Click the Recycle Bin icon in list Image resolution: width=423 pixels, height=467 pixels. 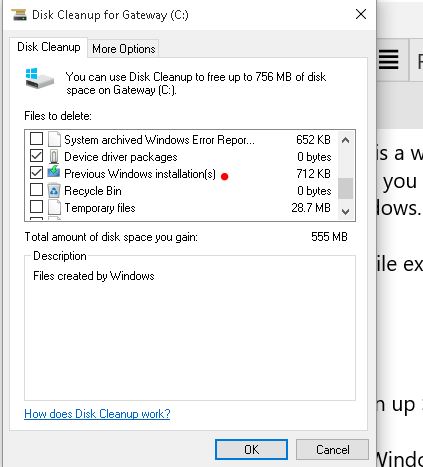tap(54, 190)
